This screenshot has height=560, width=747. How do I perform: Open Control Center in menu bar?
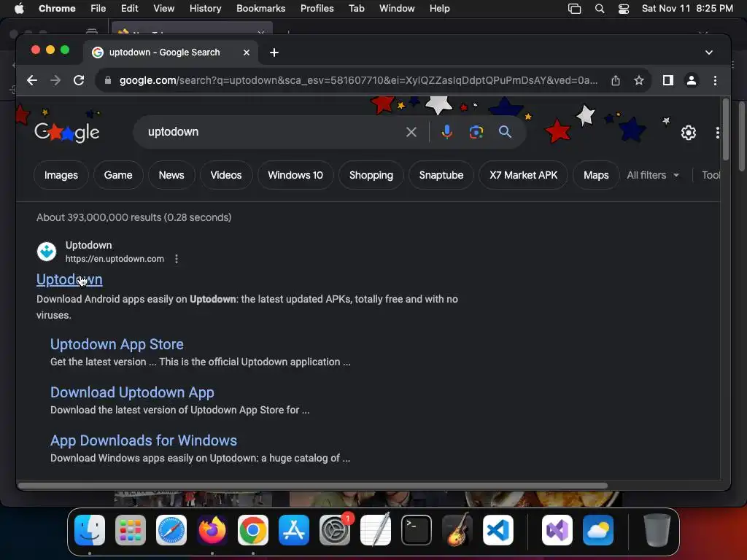click(x=624, y=9)
